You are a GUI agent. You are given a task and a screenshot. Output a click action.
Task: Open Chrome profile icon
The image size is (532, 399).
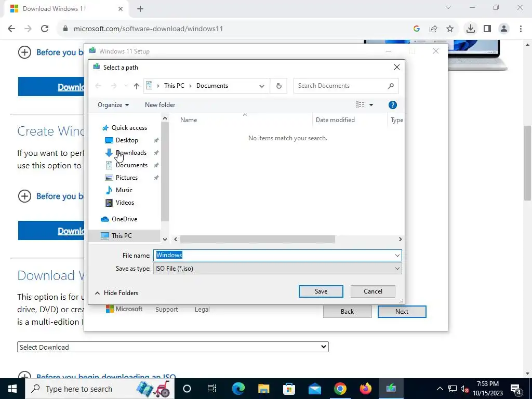pos(504,29)
